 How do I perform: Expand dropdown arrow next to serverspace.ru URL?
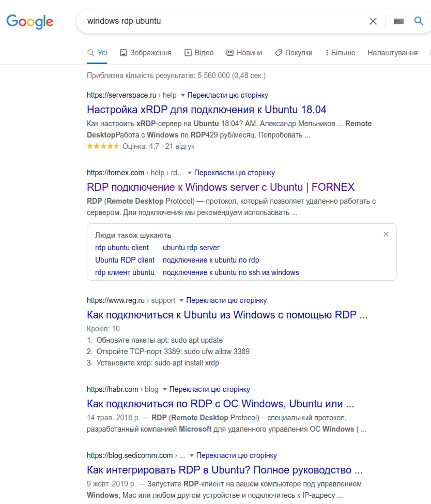[x=182, y=96]
